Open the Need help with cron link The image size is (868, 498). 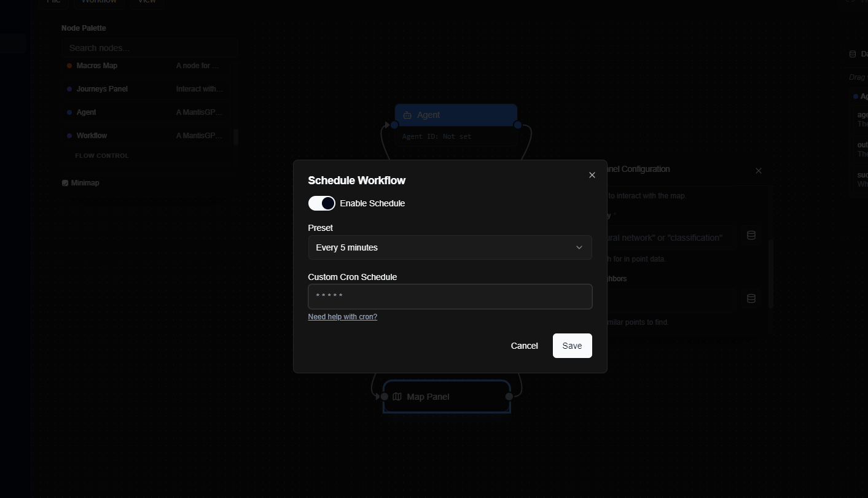click(x=342, y=316)
